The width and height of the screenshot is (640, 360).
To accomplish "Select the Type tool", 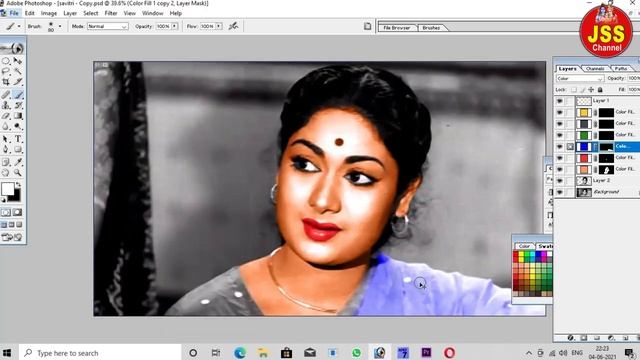I will pyautogui.click(x=18, y=140).
